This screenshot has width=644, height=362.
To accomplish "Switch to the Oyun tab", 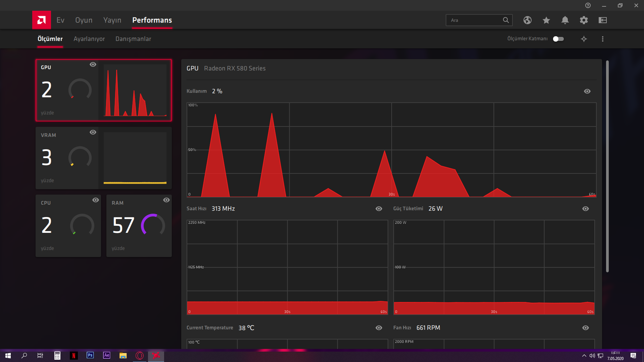I will tap(84, 20).
